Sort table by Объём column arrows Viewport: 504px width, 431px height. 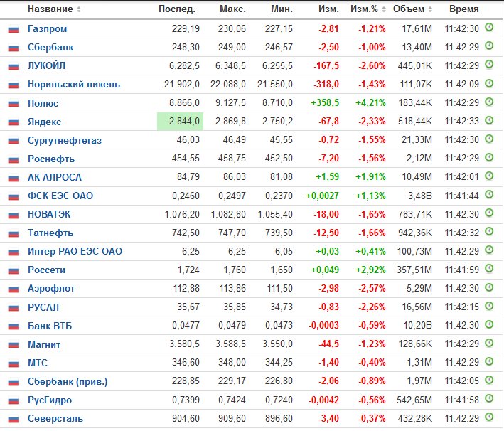pos(430,9)
